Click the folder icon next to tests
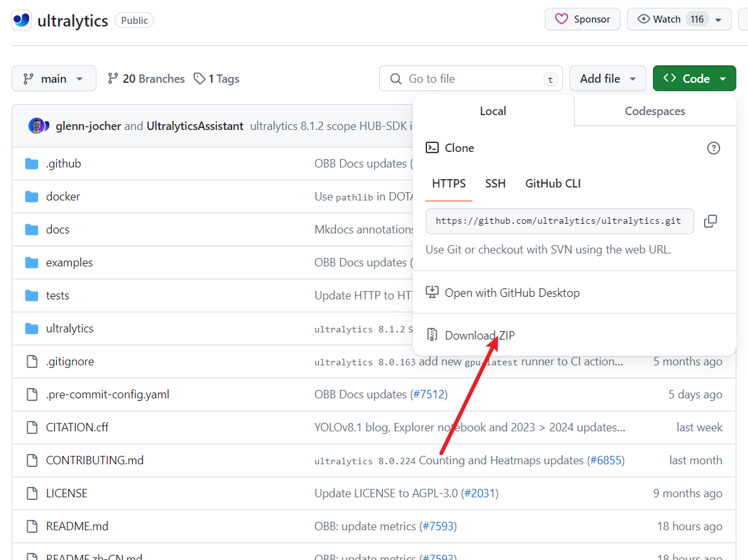Screen dimensions: 748x560 (x=32, y=296)
